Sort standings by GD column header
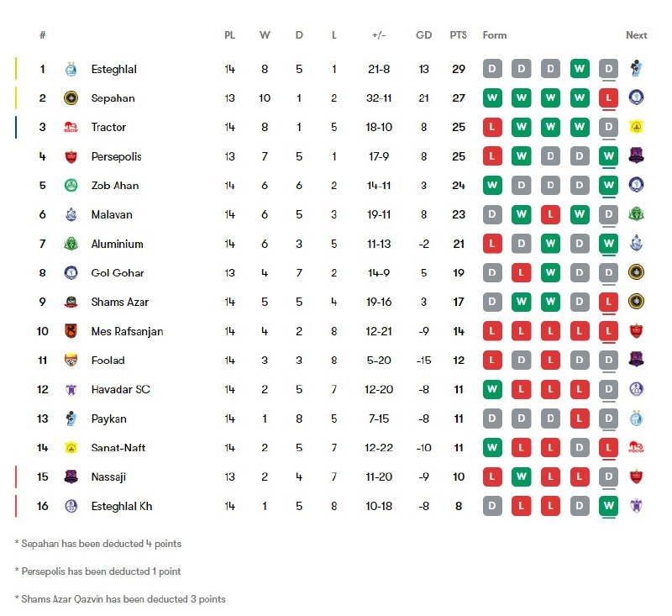672x616 pixels. click(424, 35)
